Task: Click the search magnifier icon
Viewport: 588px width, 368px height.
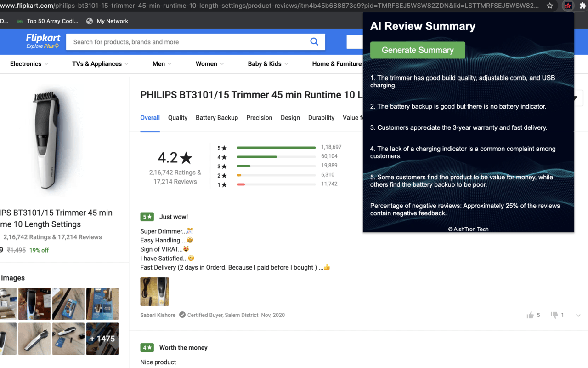Action: (x=314, y=42)
